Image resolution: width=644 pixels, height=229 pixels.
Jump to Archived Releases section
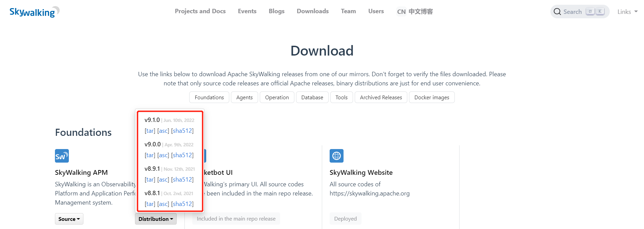click(380, 97)
